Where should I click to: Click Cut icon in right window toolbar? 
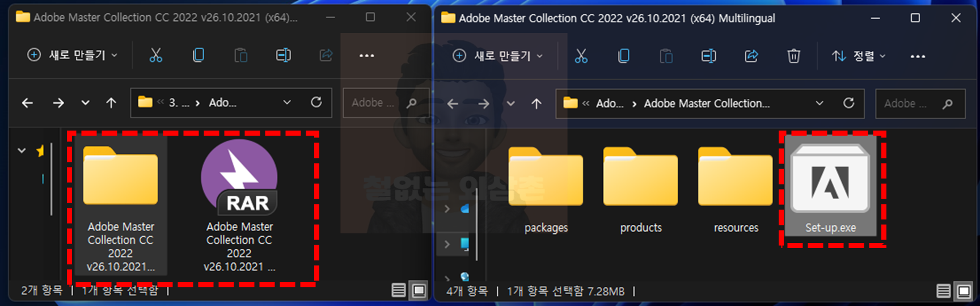[x=581, y=56]
